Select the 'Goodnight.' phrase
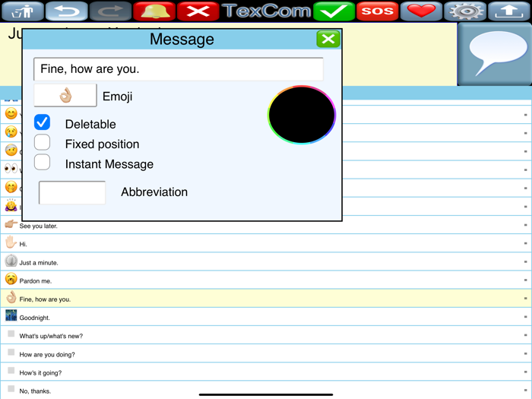 [266, 317]
